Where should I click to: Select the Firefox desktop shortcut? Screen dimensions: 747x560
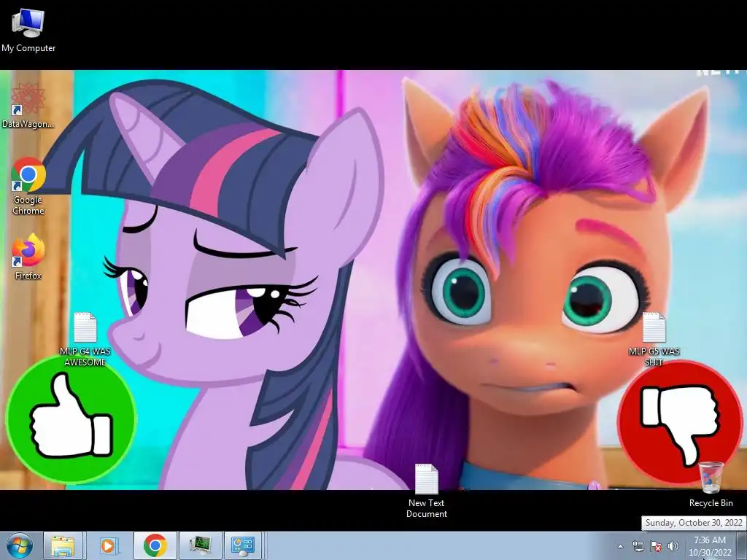28,257
